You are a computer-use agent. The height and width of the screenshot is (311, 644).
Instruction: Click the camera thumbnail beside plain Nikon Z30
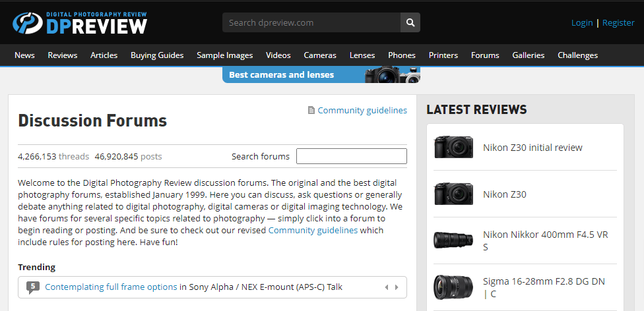(453, 194)
